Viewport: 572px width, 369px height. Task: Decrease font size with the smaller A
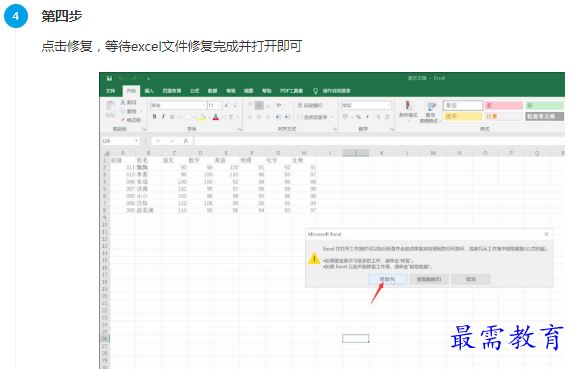pos(235,105)
